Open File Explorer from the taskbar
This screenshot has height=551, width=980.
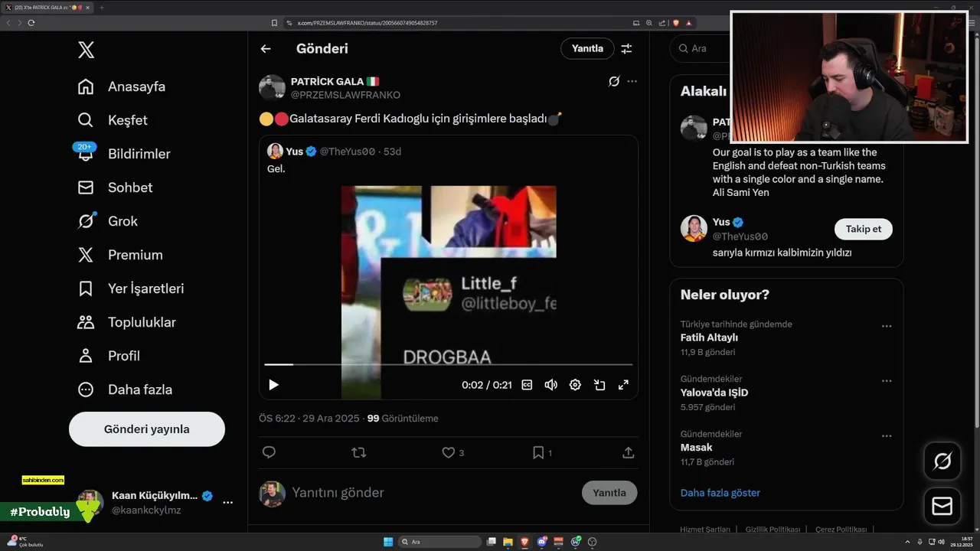click(508, 542)
